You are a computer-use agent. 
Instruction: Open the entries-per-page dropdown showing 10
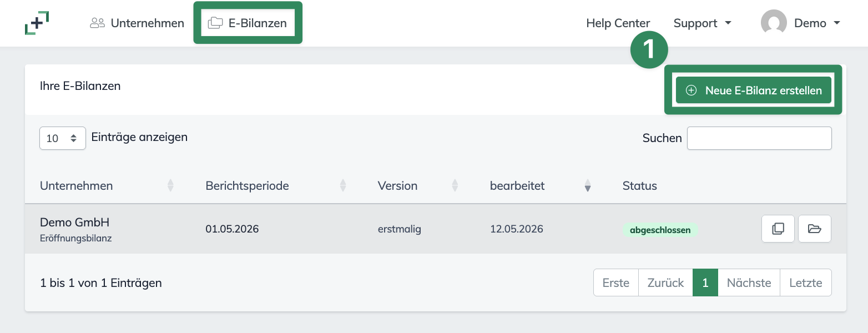pyautogui.click(x=63, y=138)
